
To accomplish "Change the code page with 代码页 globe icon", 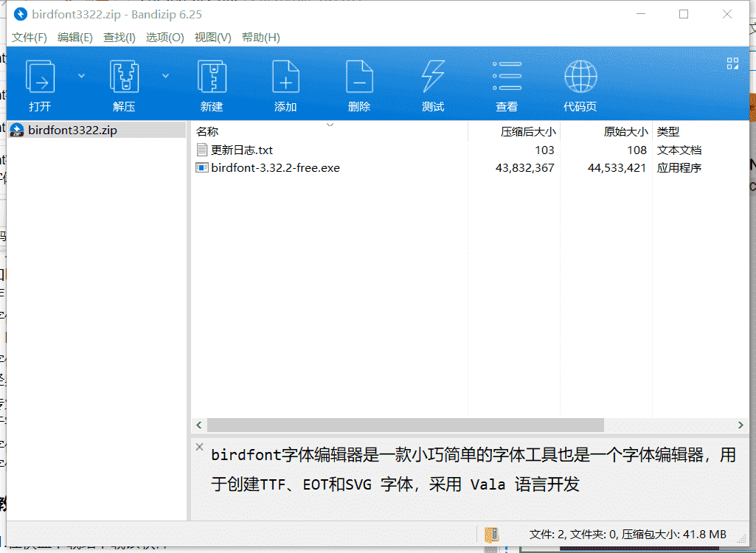I will 580,85.
